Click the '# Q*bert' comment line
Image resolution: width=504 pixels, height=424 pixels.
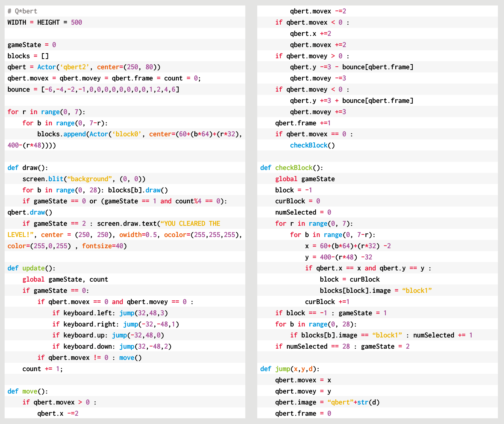pyautogui.click(x=22, y=11)
